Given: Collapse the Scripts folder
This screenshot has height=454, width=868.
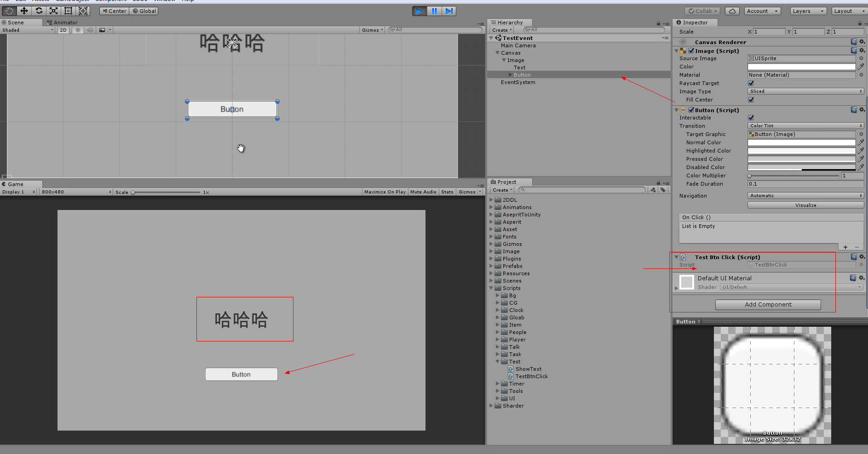Looking at the screenshot, I should [x=491, y=288].
